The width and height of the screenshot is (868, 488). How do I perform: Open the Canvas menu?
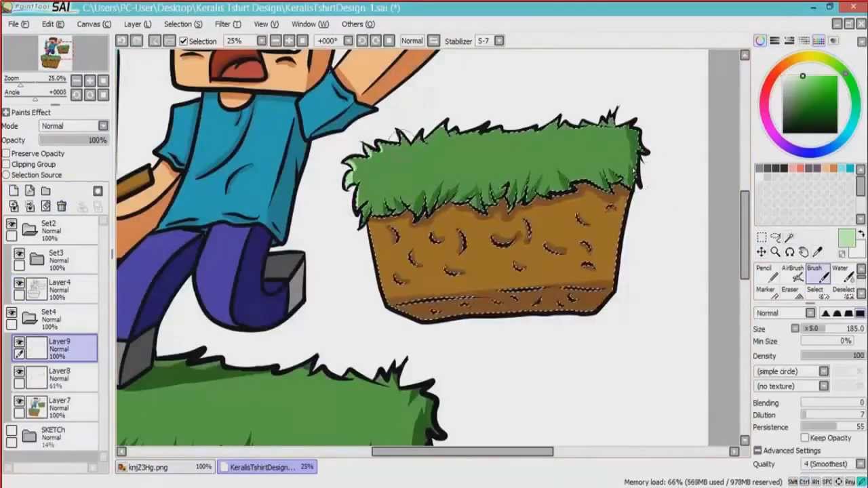point(94,24)
